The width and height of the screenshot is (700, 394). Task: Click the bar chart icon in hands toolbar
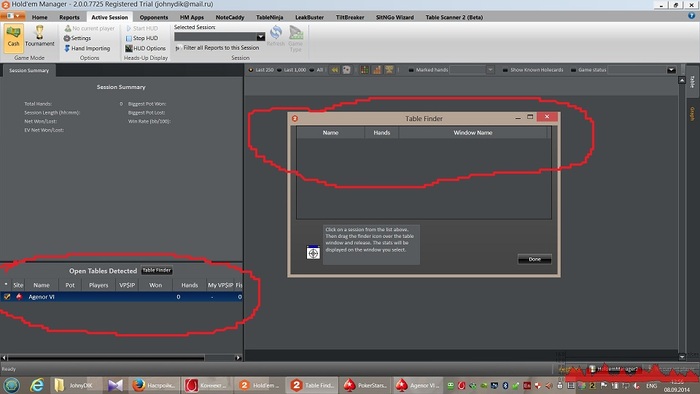377,70
